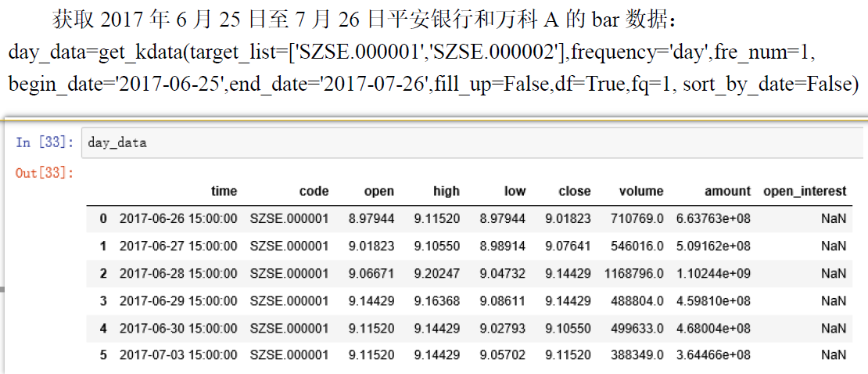Select the close value 9.01823 in row 0
The width and height of the screenshot is (868, 374).
click(x=568, y=219)
